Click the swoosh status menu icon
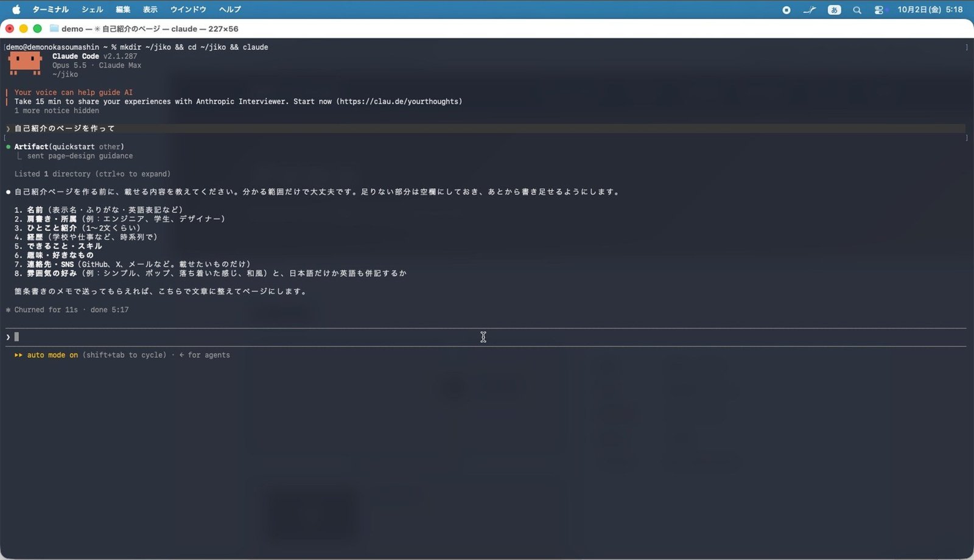This screenshot has height=560, width=974. click(810, 10)
